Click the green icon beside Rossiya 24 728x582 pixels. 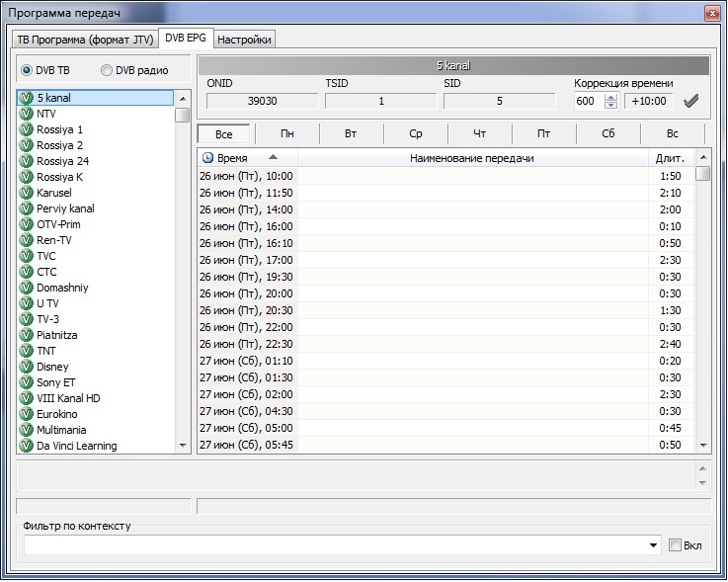27,161
